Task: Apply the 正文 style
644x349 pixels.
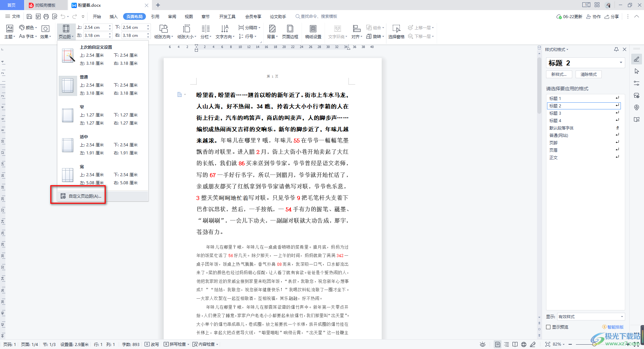Action: [584, 157]
